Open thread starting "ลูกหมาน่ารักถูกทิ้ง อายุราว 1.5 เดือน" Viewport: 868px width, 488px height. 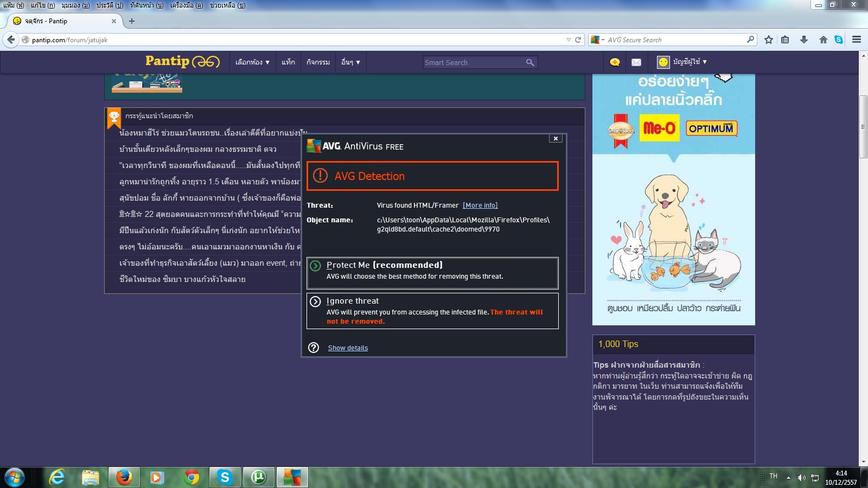[210, 182]
